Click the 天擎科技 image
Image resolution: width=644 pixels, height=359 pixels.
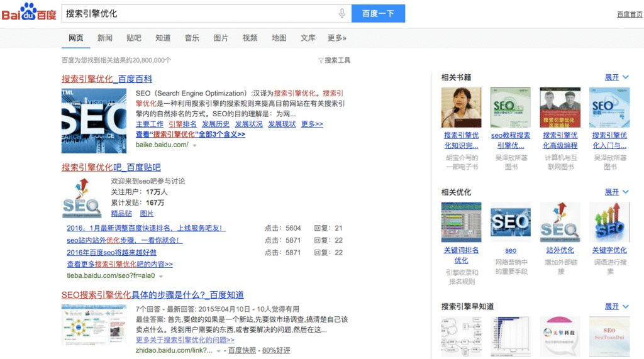tap(560, 336)
